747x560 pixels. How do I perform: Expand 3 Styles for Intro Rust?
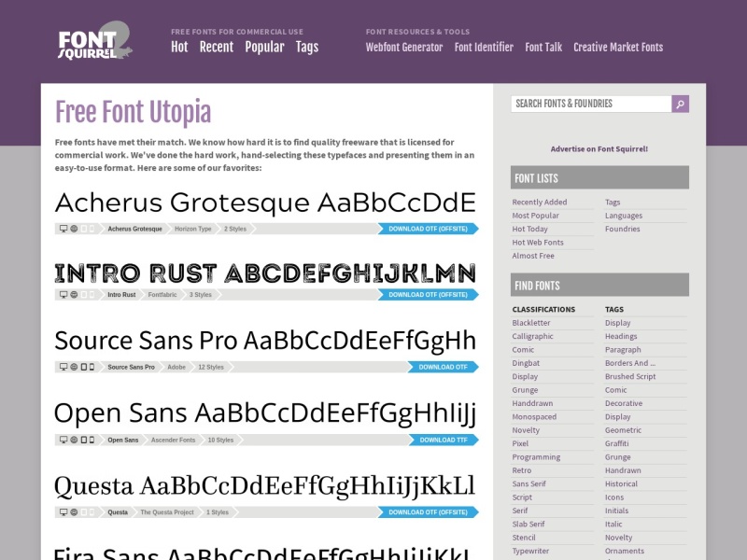(x=201, y=293)
